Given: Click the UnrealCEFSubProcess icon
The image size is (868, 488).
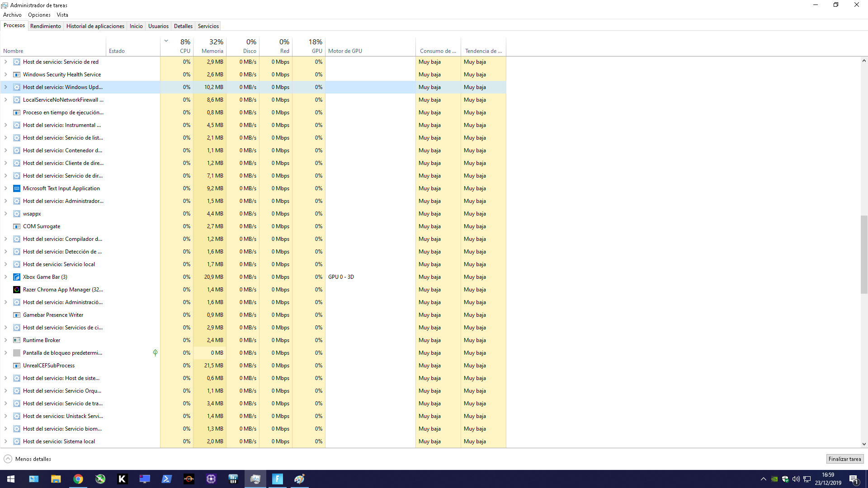Looking at the screenshot, I should tap(17, 366).
